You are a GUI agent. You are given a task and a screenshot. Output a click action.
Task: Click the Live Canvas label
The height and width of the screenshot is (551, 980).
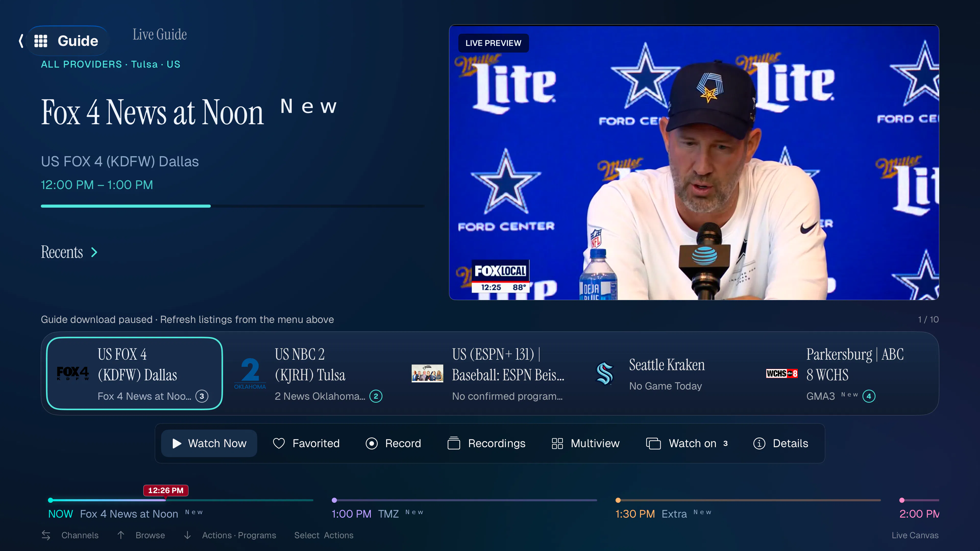pos(915,535)
